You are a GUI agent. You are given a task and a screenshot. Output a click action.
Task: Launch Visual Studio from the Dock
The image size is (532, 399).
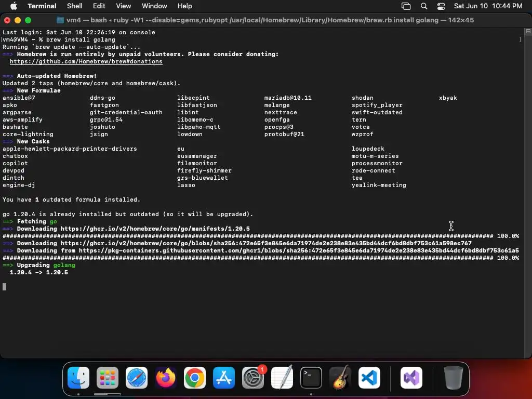coord(411,378)
